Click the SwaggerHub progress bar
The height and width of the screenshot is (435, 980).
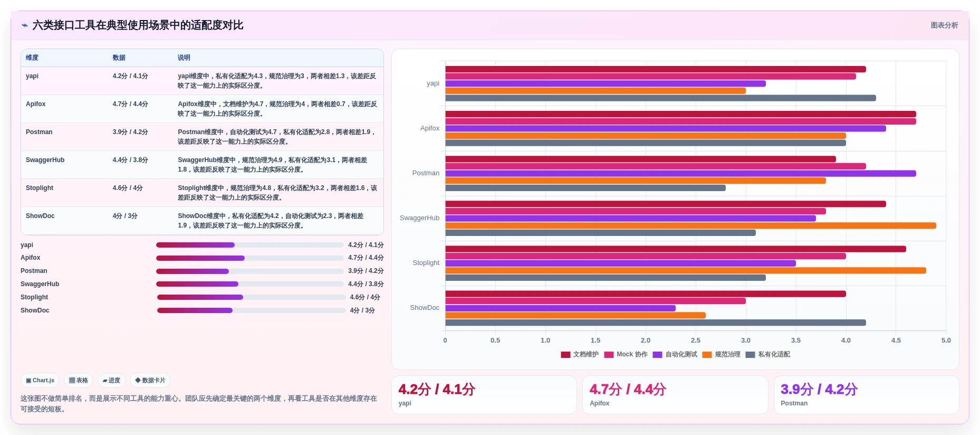tap(250, 284)
